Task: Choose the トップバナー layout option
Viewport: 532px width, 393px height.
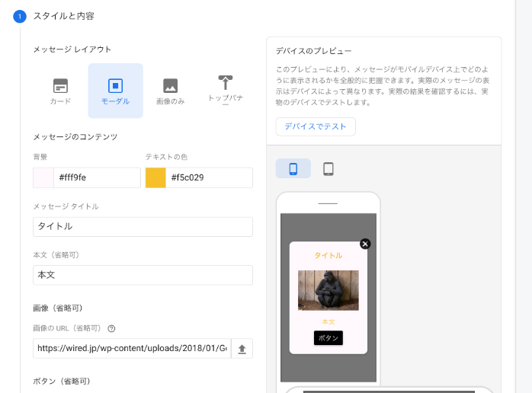Action: click(x=226, y=91)
